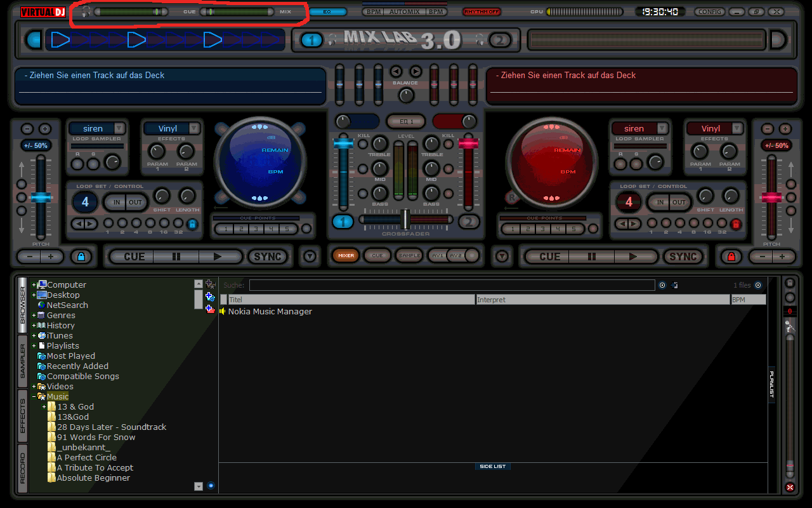Image resolution: width=812 pixels, height=508 pixels.
Task: Sort by the Interpret column header
Action: click(x=603, y=299)
